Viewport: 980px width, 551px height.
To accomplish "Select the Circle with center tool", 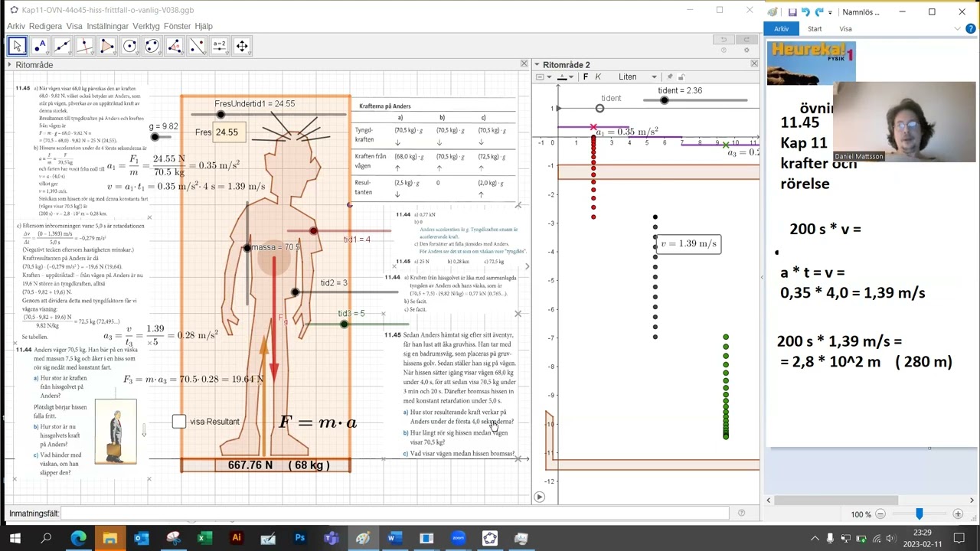I will click(129, 46).
